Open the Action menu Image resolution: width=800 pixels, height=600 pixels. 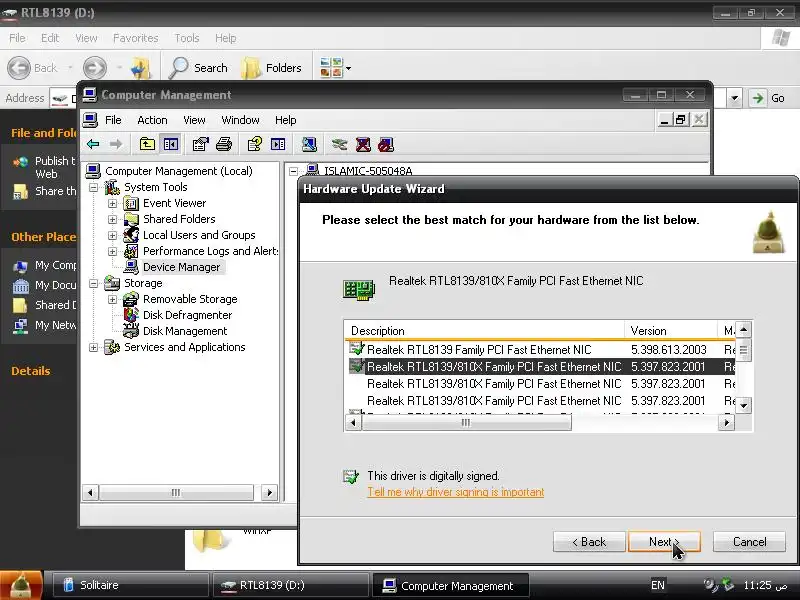(x=152, y=120)
